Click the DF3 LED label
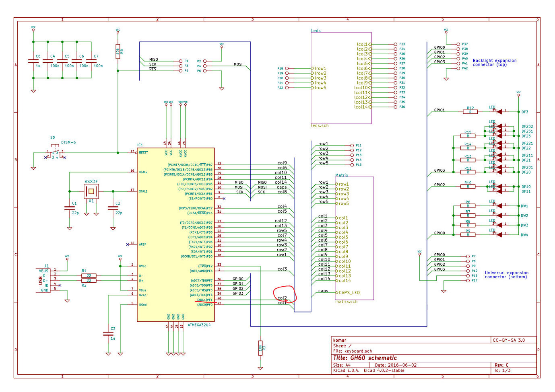Image resolution: width=555 pixels, height=392 pixels. (525, 112)
